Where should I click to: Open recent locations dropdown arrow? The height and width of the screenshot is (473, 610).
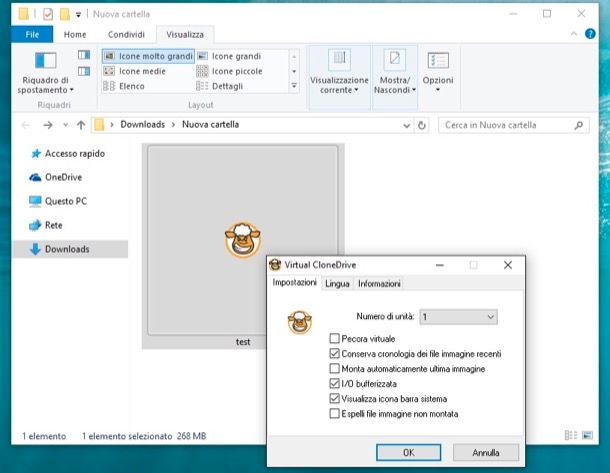65,125
